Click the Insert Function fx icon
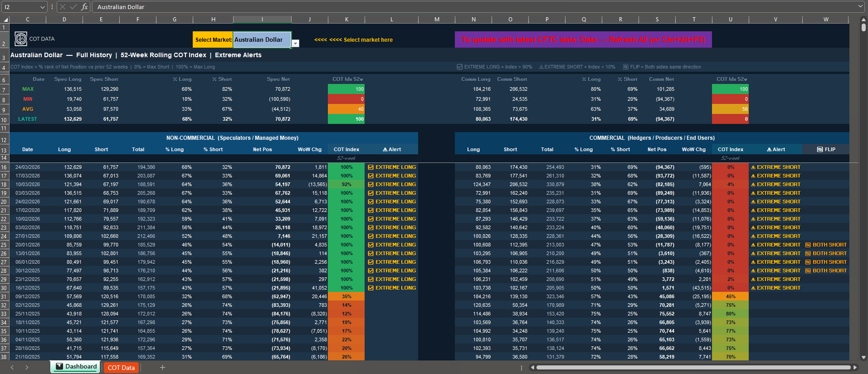The width and height of the screenshot is (868, 374). (x=84, y=7)
